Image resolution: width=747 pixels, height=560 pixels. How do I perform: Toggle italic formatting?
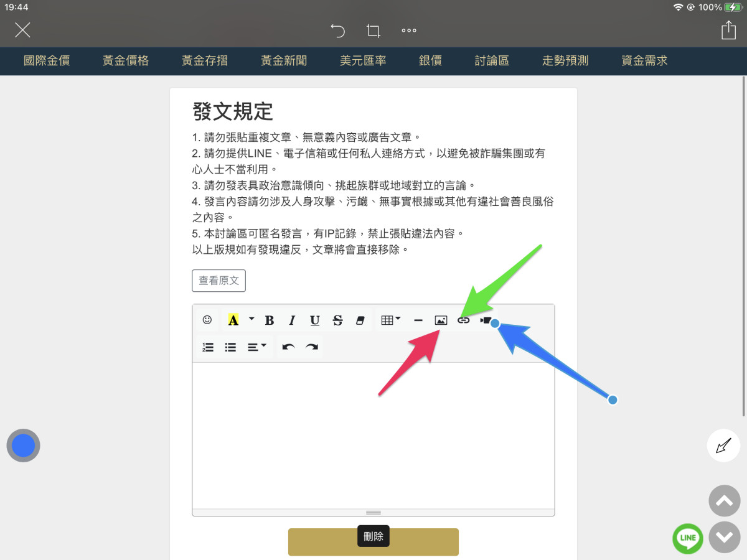292,320
